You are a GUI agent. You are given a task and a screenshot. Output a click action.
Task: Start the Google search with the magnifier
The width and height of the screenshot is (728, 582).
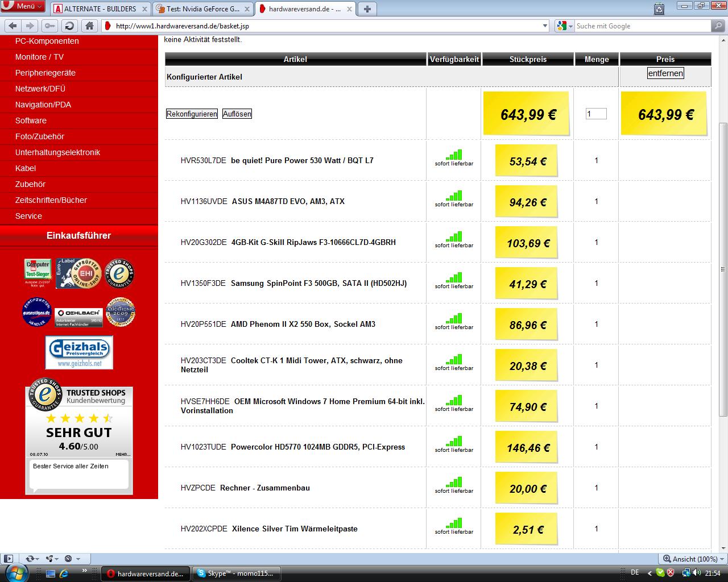tap(718, 26)
